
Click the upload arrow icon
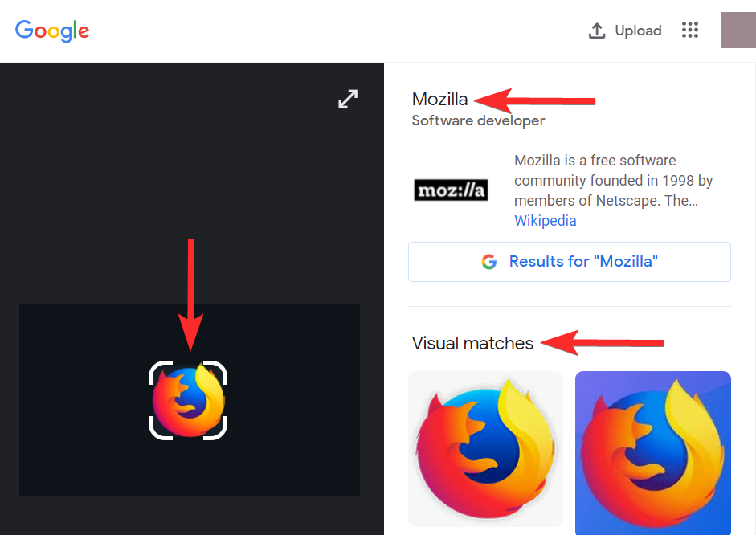[597, 31]
